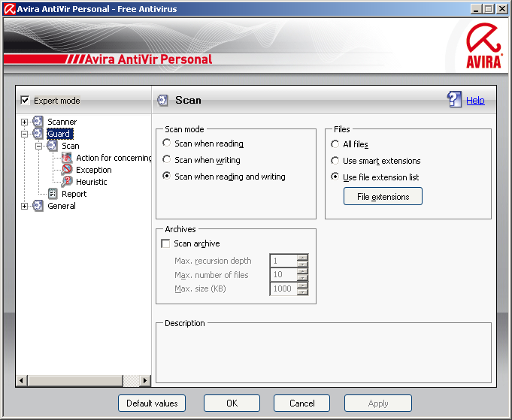Click the General gear icon in tree
This screenshot has width=512, height=420.
click(38, 206)
